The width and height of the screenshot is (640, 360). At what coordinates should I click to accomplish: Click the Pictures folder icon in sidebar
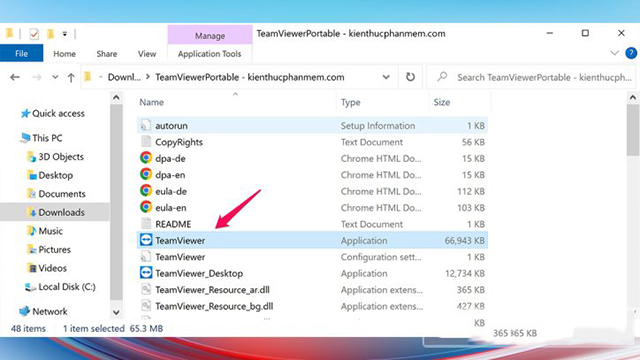[x=31, y=249]
